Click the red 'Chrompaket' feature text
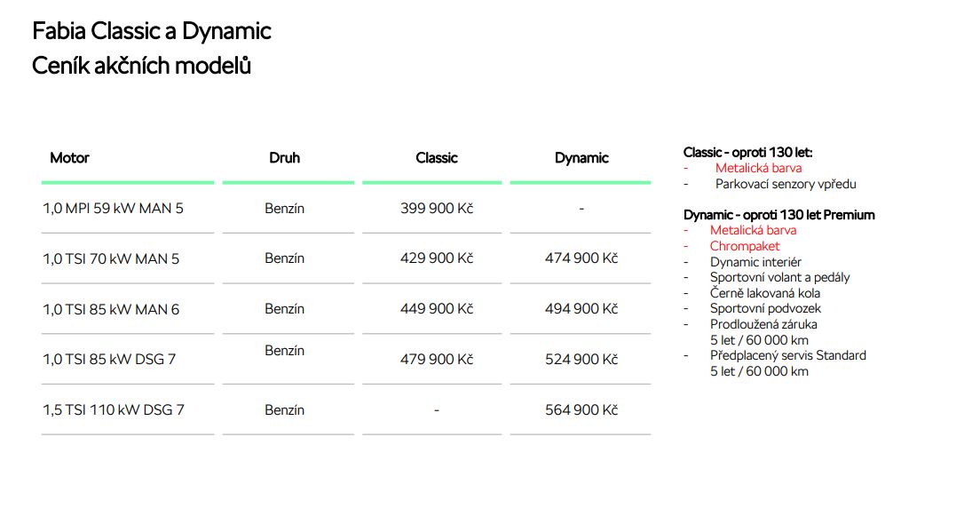The width and height of the screenshot is (980, 508). 745,246
